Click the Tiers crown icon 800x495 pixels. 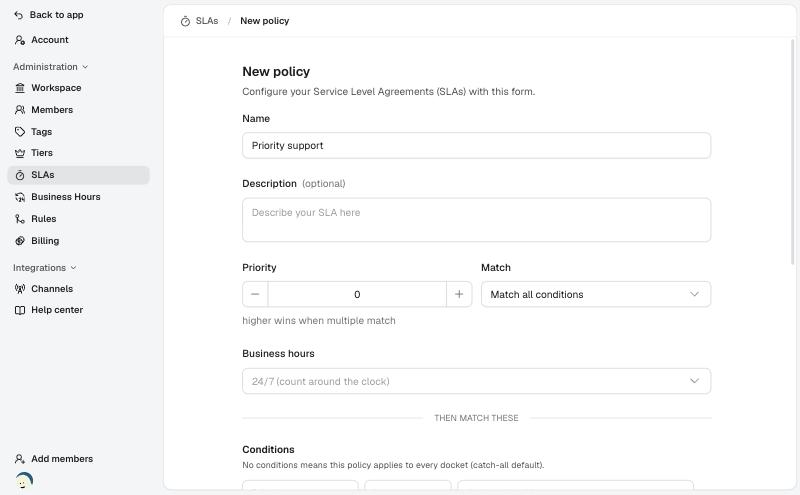coord(20,153)
